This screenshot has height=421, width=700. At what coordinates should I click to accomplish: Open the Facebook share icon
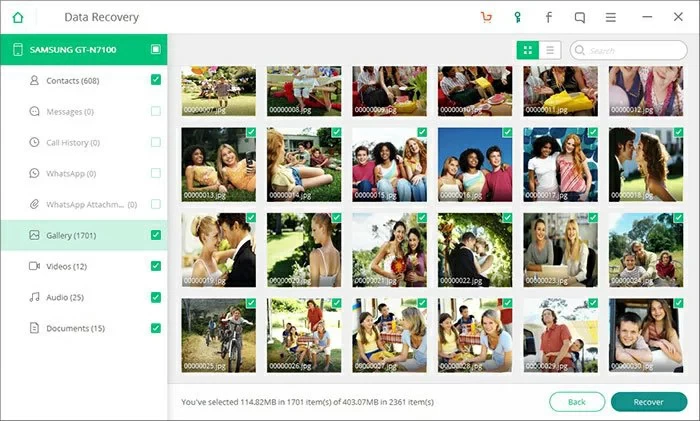point(548,17)
